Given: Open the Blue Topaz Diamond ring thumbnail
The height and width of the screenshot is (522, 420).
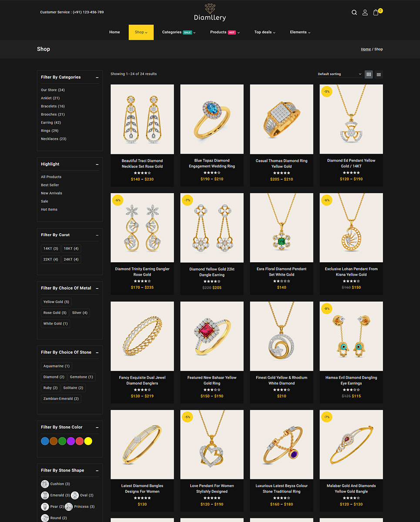Looking at the screenshot, I should pos(212,119).
